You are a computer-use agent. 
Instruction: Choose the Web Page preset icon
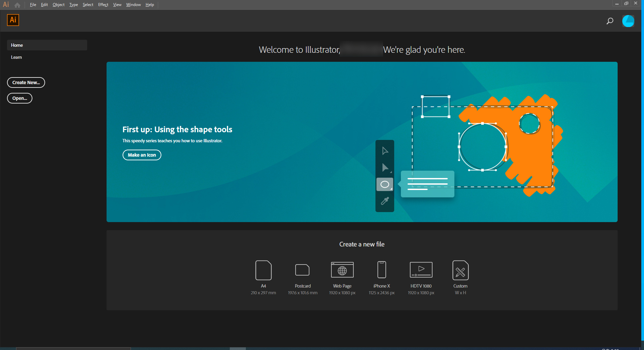342,270
